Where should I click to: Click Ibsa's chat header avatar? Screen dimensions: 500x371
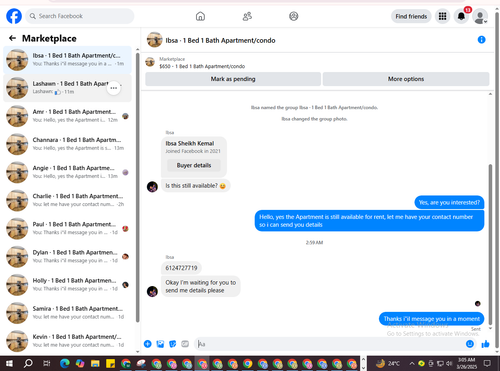tap(155, 40)
